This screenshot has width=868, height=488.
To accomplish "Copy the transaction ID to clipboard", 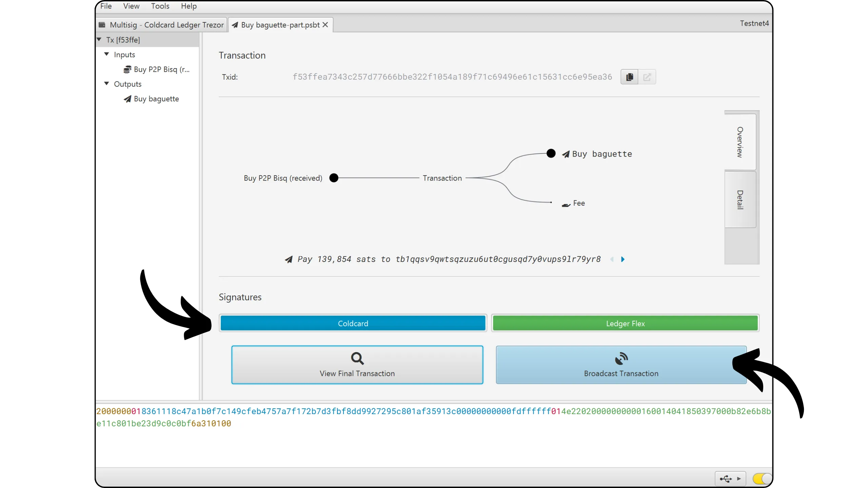I will pyautogui.click(x=629, y=77).
